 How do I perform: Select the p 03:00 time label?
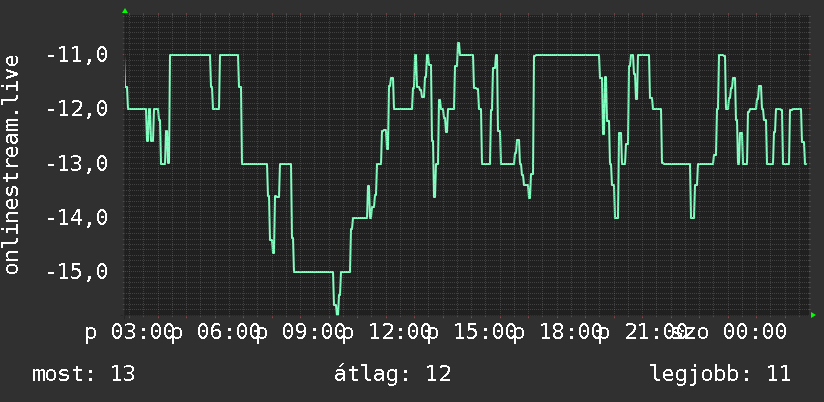(x=130, y=333)
